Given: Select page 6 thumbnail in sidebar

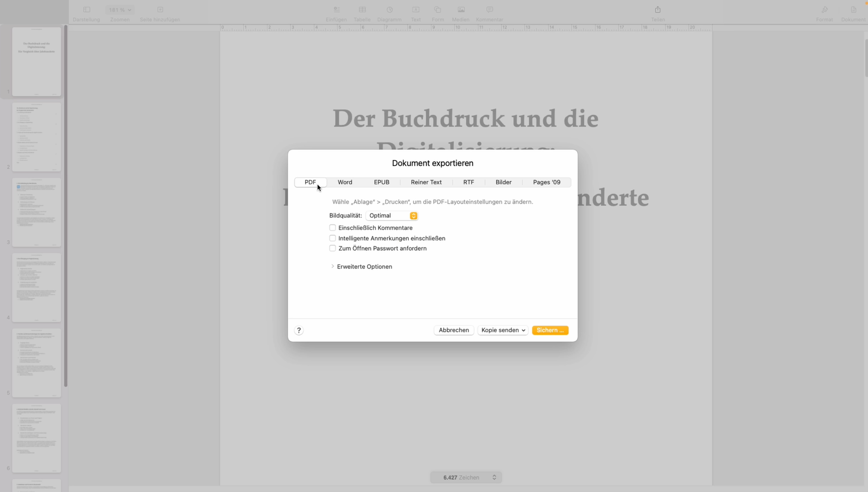Looking at the screenshot, I should pyautogui.click(x=36, y=438).
